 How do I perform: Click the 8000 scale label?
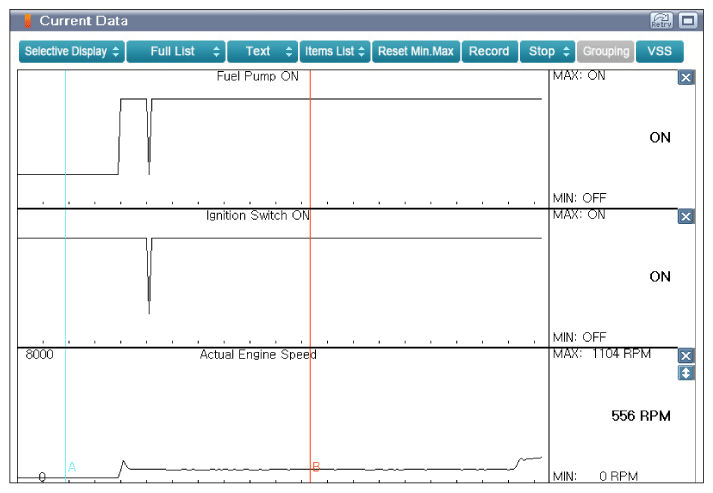coord(39,354)
